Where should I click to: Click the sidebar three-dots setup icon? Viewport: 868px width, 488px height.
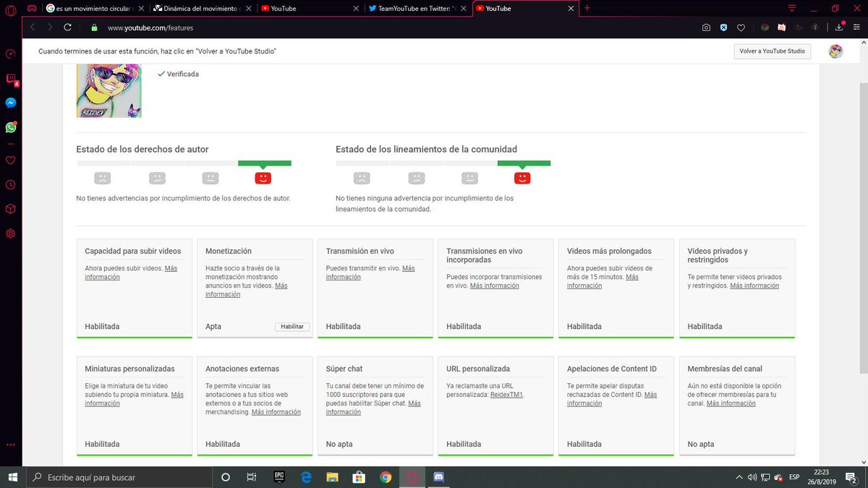coord(11,445)
